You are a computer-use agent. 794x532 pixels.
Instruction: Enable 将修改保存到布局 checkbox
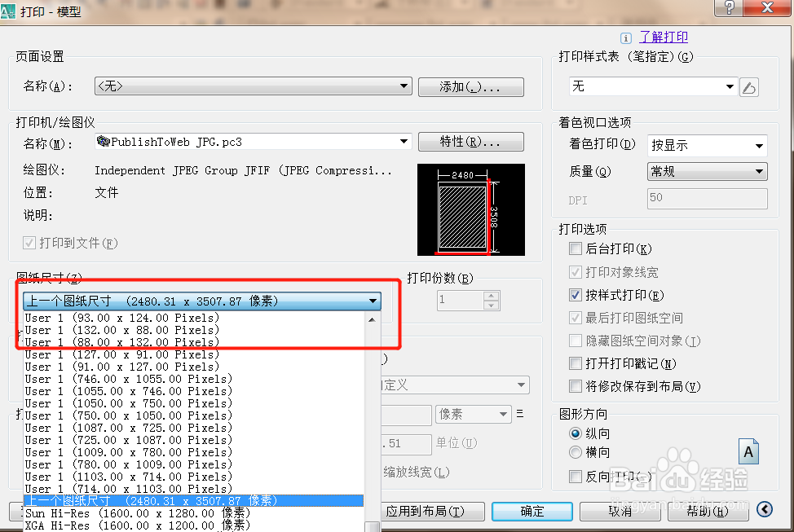point(576,386)
